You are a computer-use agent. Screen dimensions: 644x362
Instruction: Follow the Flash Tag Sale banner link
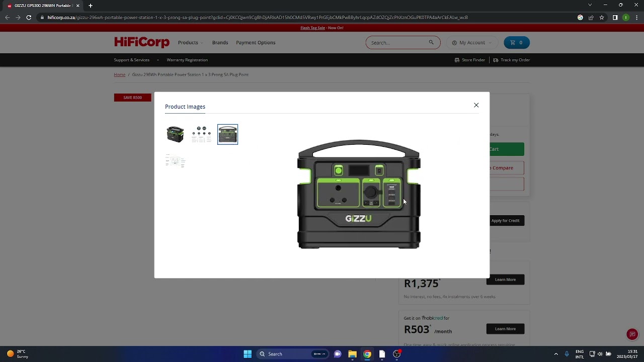pos(312,28)
